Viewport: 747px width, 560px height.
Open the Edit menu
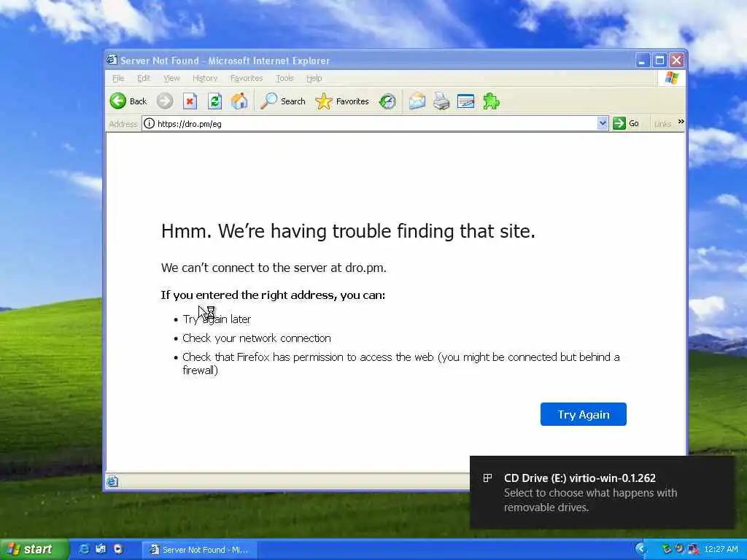(144, 78)
